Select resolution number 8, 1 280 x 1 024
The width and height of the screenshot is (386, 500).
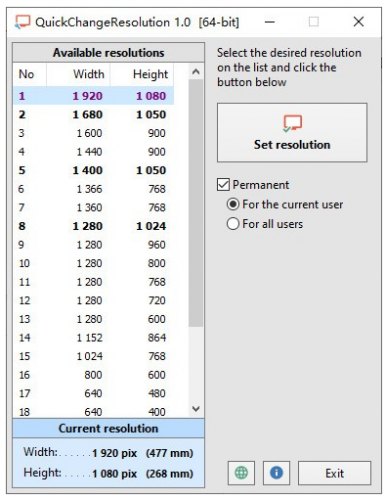(93, 226)
